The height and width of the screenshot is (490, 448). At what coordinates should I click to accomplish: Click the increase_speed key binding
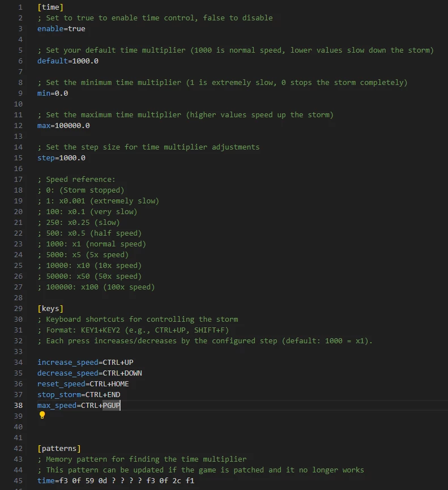(85, 362)
